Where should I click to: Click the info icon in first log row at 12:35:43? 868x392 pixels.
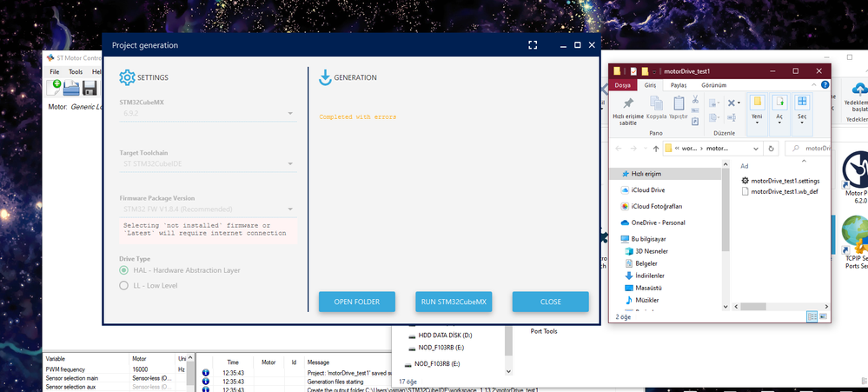[x=206, y=373]
